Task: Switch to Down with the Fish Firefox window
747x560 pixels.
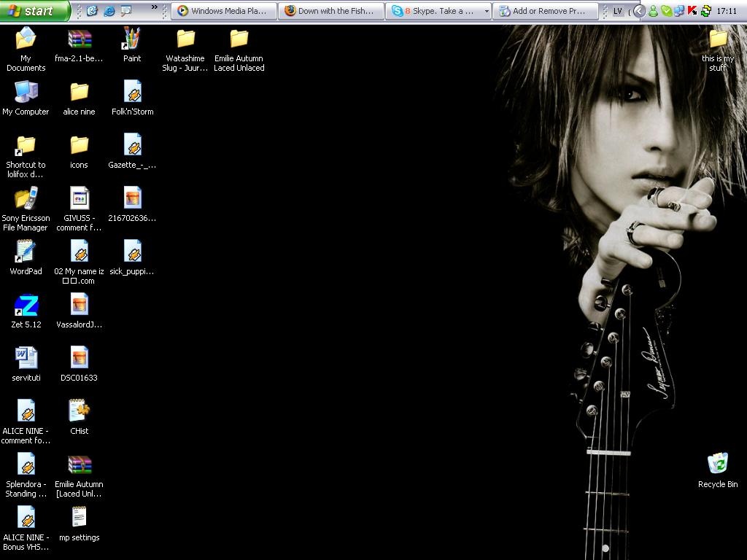Action: pos(331,10)
